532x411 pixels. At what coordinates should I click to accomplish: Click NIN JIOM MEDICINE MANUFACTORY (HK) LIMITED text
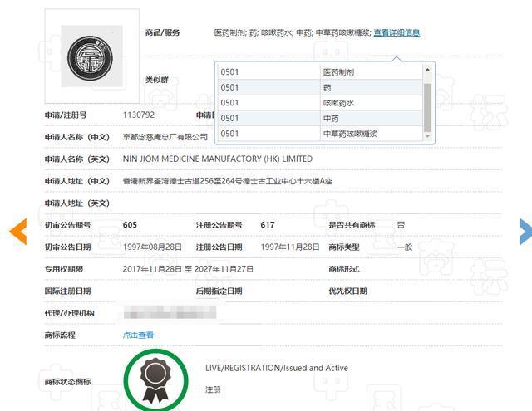coord(218,159)
